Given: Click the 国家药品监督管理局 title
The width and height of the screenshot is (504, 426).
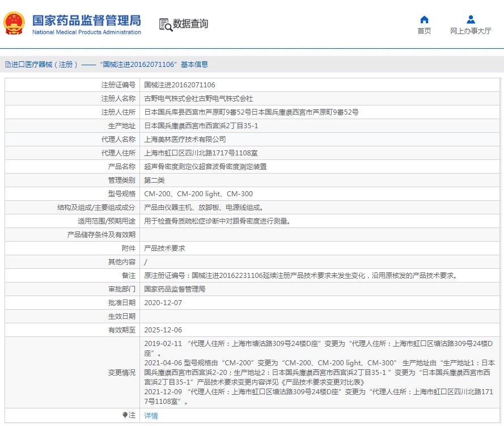Looking at the screenshot, I should [87, 20].
